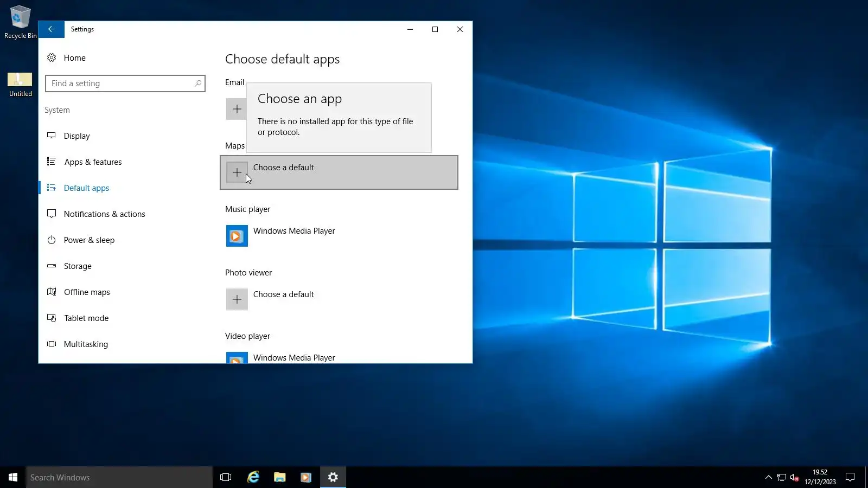Open the Start menu

[13, 477]
